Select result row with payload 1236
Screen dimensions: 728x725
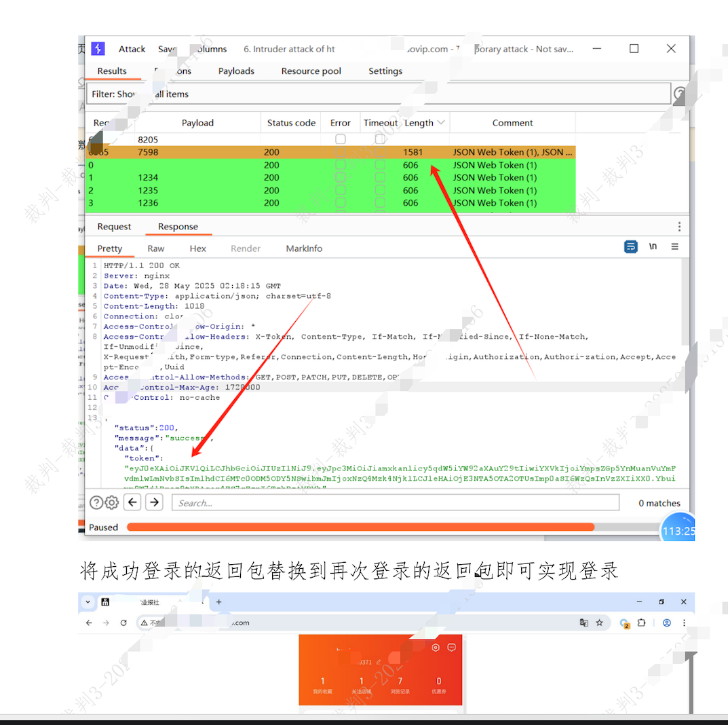tap(330, 203)
